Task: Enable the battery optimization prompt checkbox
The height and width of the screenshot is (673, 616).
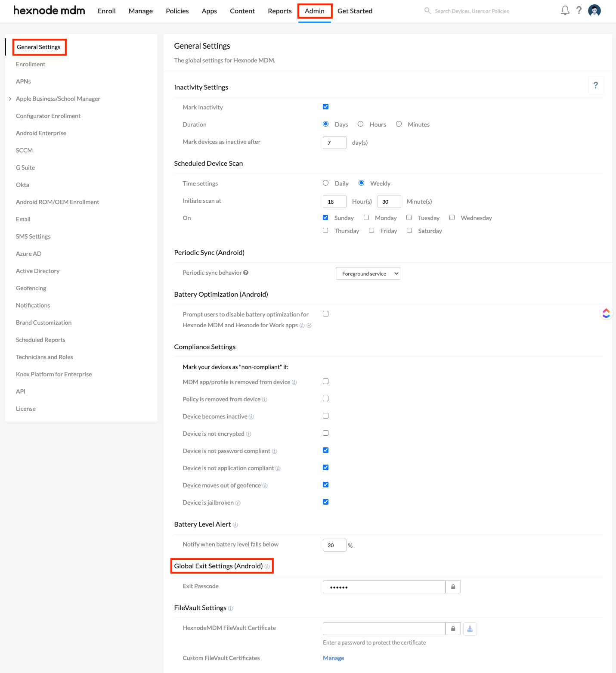Action: (x=326, y=314)
